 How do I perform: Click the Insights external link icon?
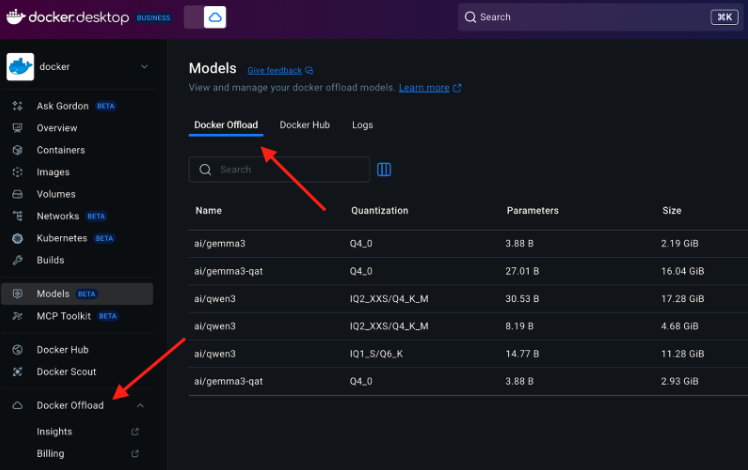[x=135, y=431]
